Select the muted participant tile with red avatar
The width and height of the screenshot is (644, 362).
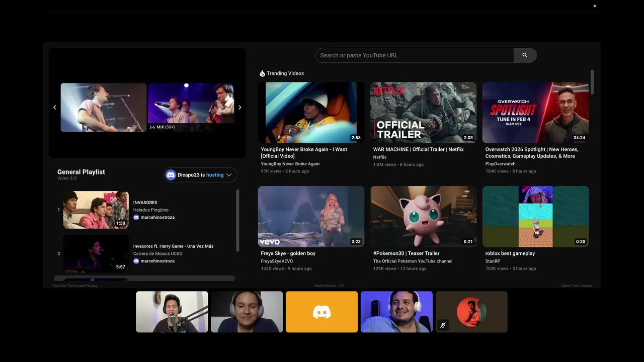(x=471, y=312)
